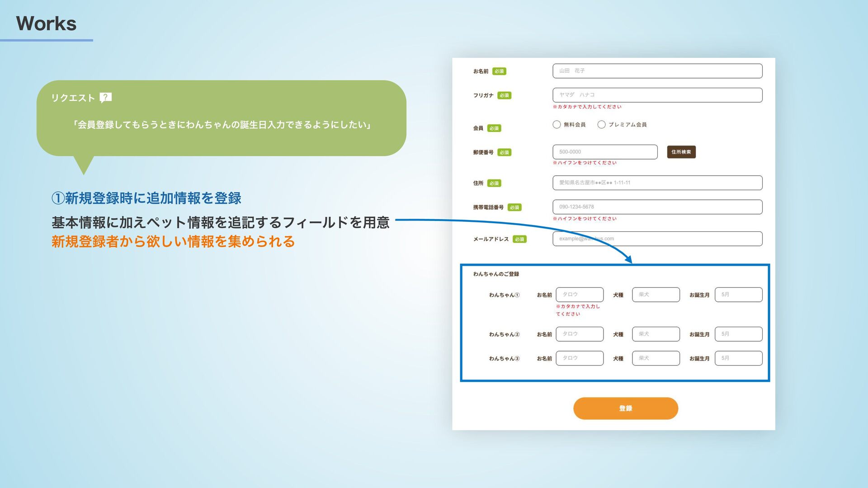Click わんちゃん① name field

[x=579, y=295]
